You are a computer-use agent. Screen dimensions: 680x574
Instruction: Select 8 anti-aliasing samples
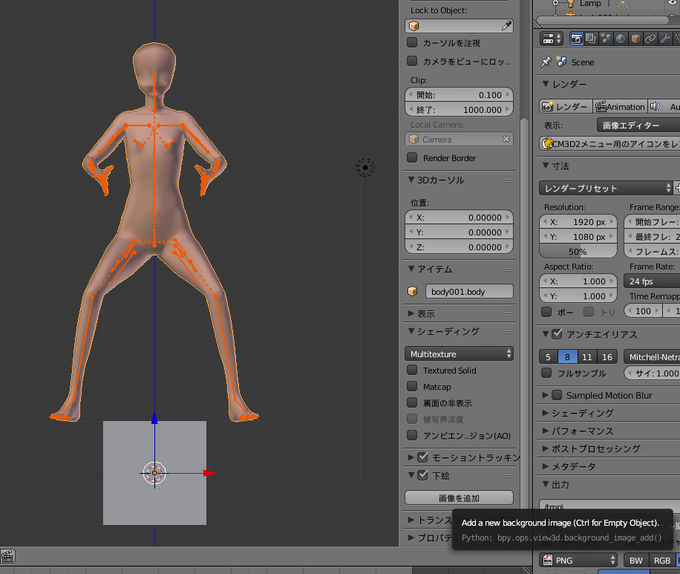point(567,357)
